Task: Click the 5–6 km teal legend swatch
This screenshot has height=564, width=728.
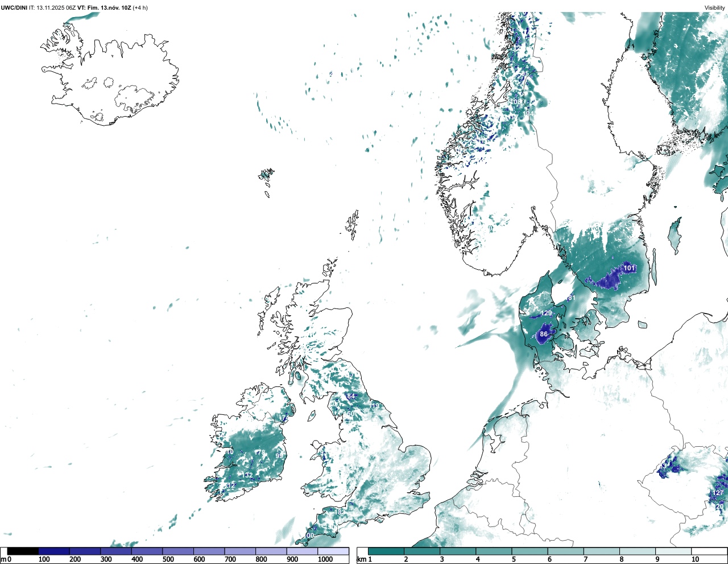Action: click(x=530, y=551)
